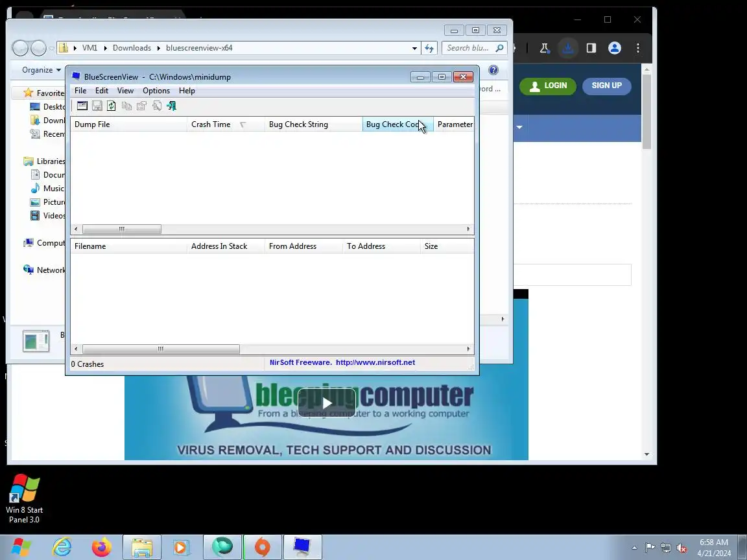The image size is (747, 560).
Task: Click the muted volume tray icon
Action: pyautogui.click(x=682, y=548)
